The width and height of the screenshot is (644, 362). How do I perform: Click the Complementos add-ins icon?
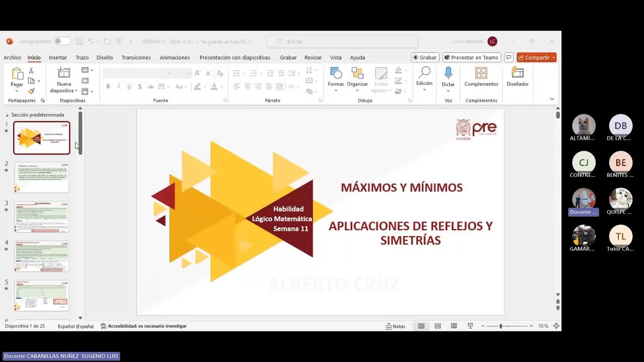[x=481, y=73]
